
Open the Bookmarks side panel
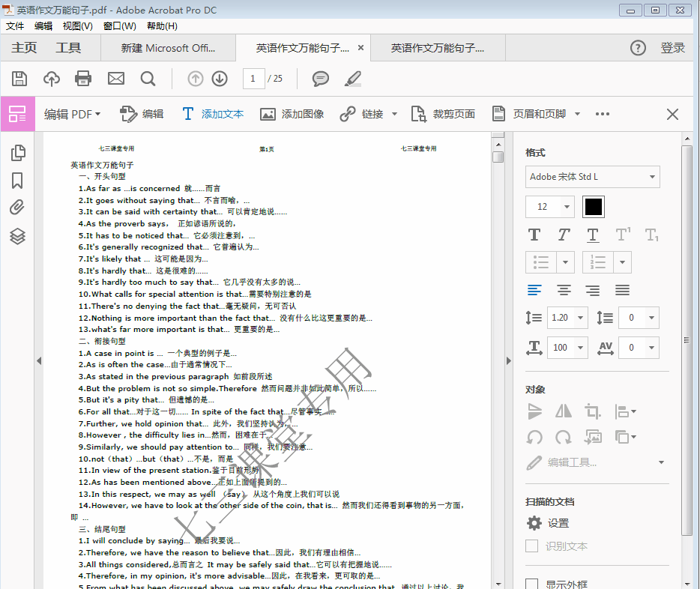18,181
